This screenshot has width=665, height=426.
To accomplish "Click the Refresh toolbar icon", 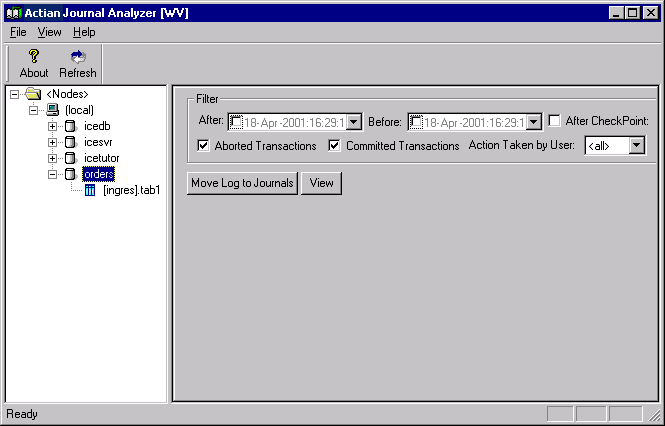I will click(77, 57).
